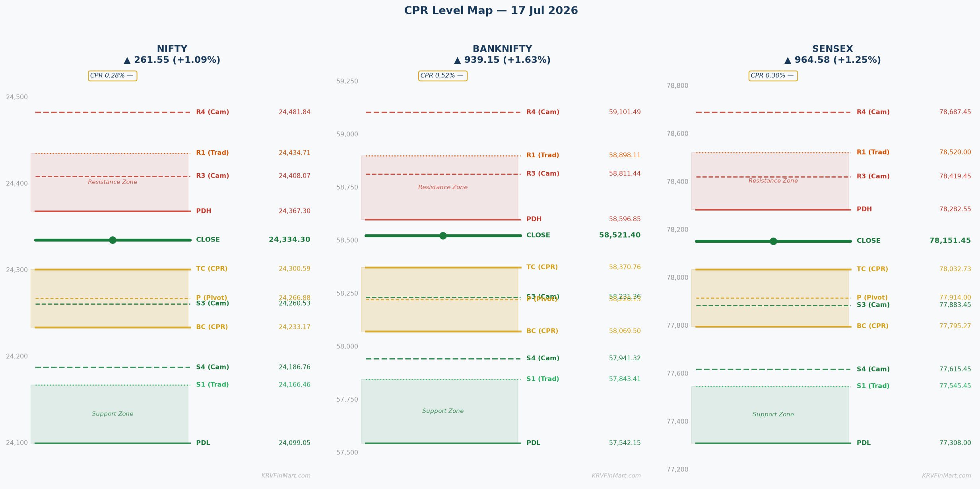Viewport: 980px width, 489px height.
Task: Click SENSEX BC (CPR) value 77,795.27
Action: point(955,327)
